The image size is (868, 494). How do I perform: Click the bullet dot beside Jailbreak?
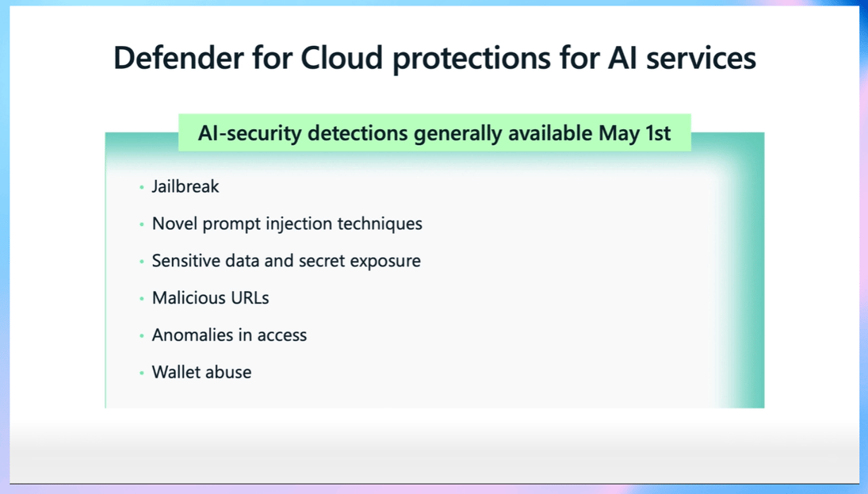click(x=142, y=188)
